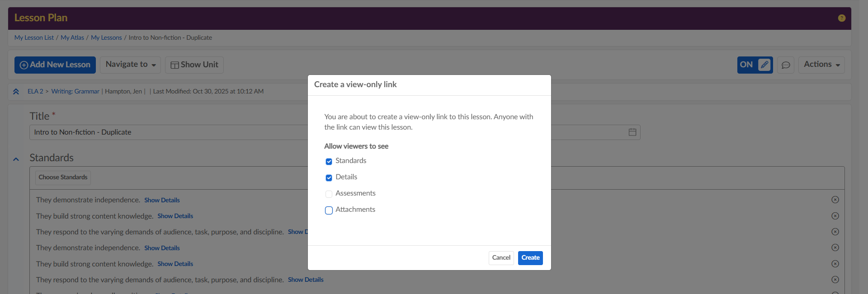The image size is (868, 294).
Task: Uncheck the Standards checkbox
Action: (329, 161)
